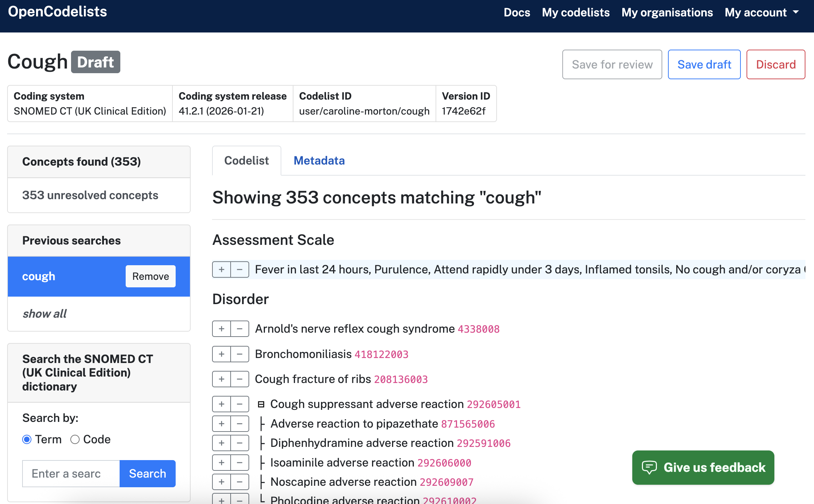The height and width of the screenshot is (504, 814).
Task: Exclude Noscapine adverse reaction
Action: point(240,482)
